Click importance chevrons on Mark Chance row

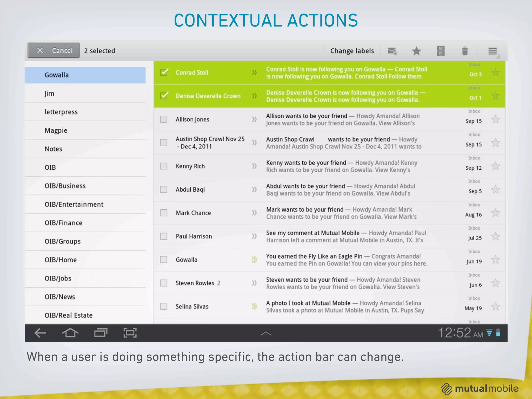tap(254, 213)
